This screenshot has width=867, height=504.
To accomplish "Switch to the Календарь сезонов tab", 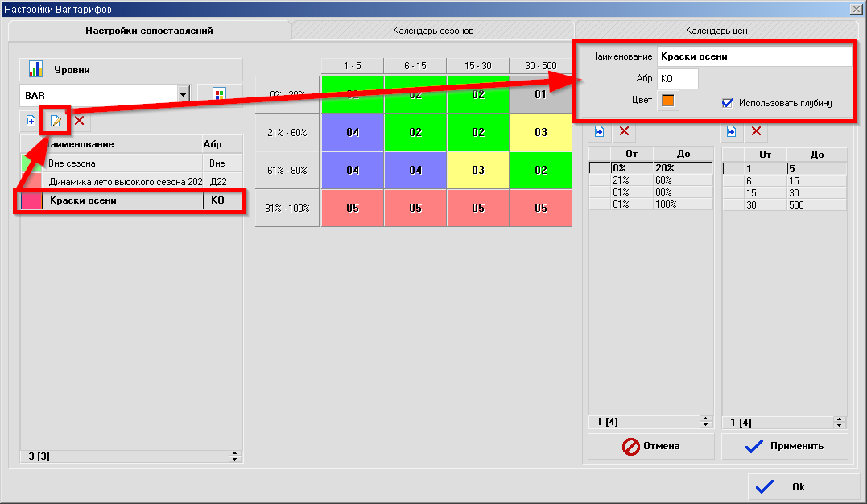I will point(432,31).
